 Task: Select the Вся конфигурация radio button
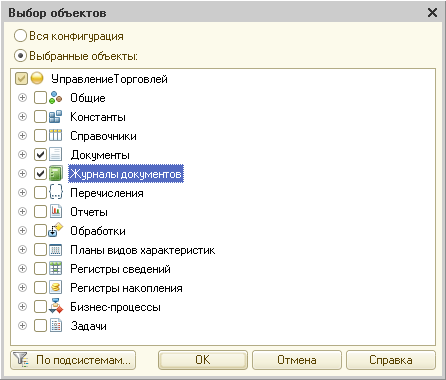[20, 36]
